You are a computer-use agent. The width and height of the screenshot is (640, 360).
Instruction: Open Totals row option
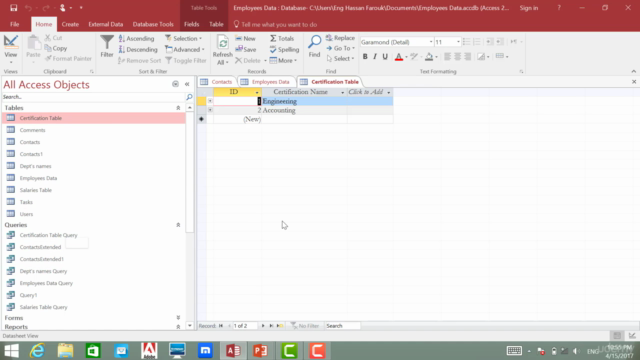coord(282,38)
